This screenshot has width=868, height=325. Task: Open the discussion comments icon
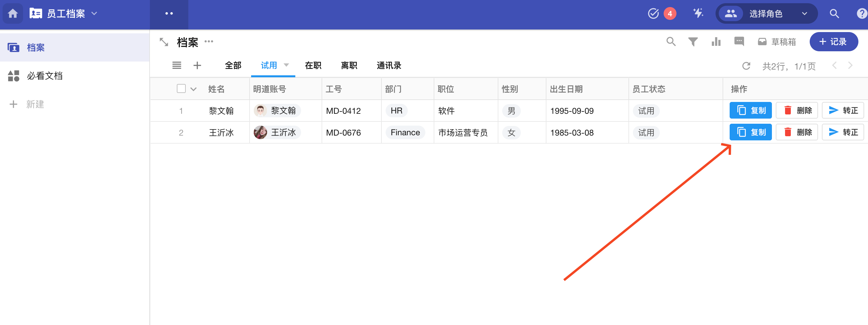pos(739,41)
